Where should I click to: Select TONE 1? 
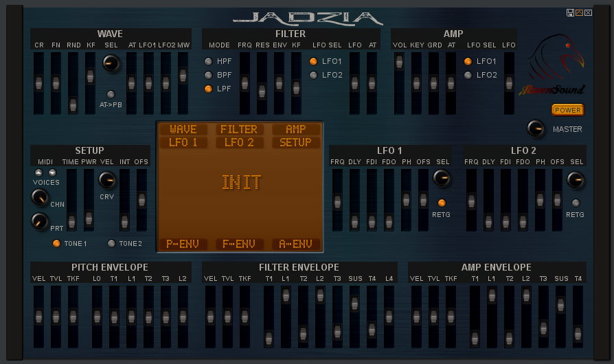coord(56,243)
